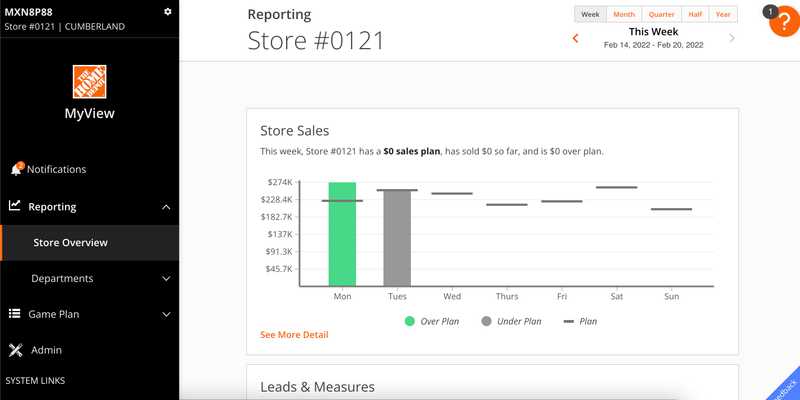Click the Home Depot logo
Screen dimensions: 800x400
click(x=89, y=82)
